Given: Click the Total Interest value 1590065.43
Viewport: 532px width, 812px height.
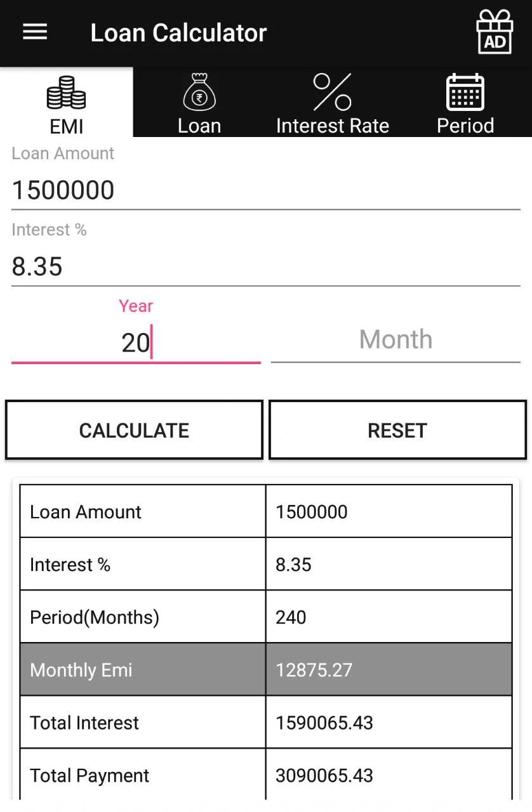Looking at the screenshot, I should 324,723.
